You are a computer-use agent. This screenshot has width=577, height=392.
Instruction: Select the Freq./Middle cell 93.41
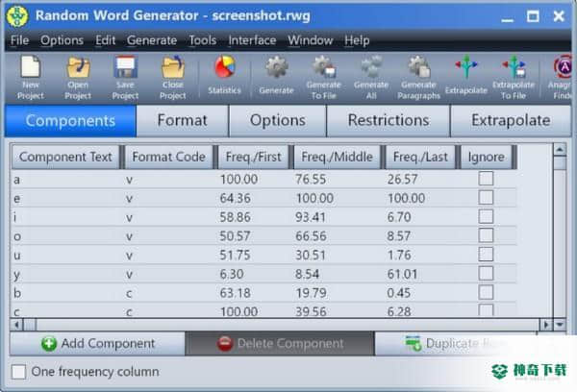[311, 217]
